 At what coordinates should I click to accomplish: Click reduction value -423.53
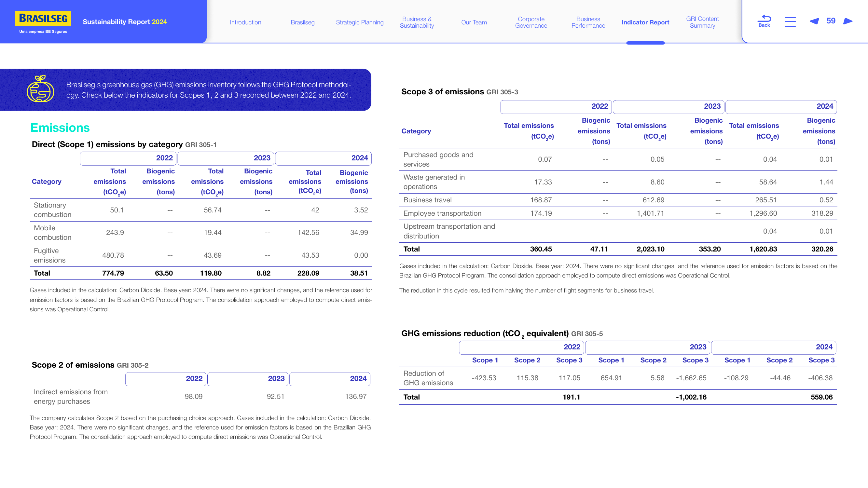pos(484,378)
